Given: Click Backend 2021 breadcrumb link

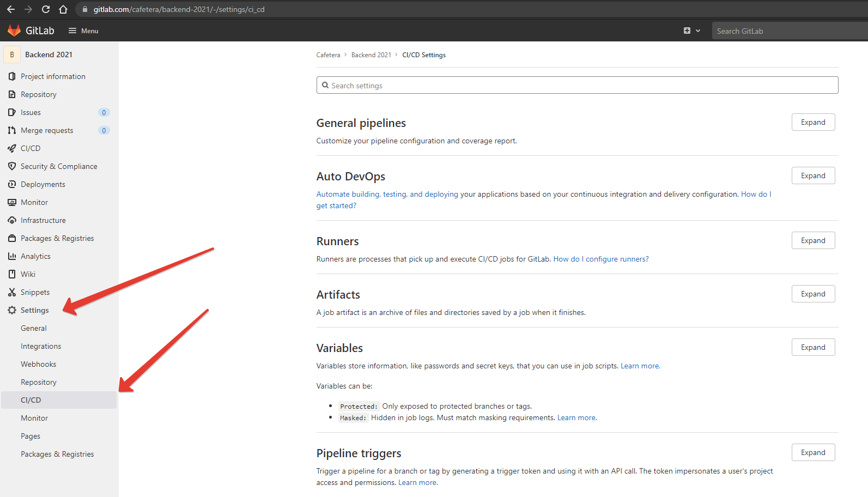Looking at the screenshot, I should 371,55.
